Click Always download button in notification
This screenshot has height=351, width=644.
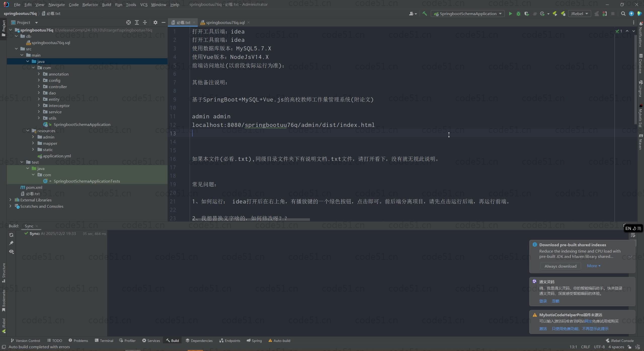click(560, 266)
